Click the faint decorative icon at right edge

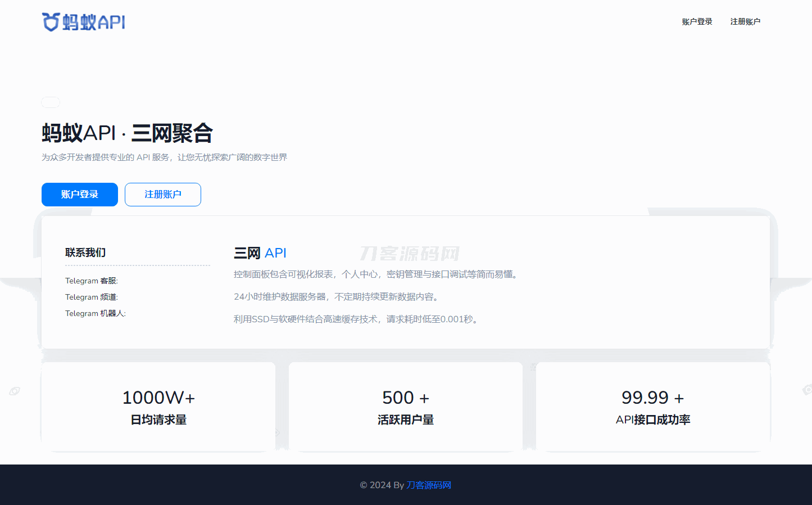(807, 389)
